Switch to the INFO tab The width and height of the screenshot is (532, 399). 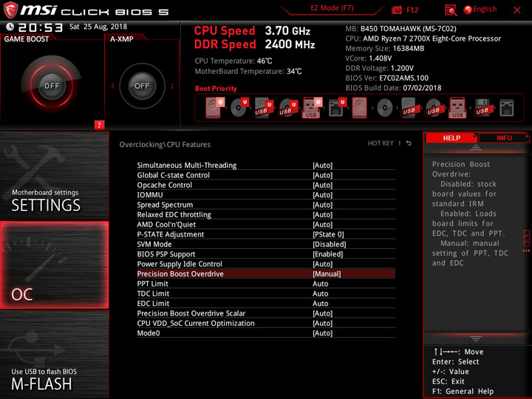pyautogui.click(x=504, y=137)
